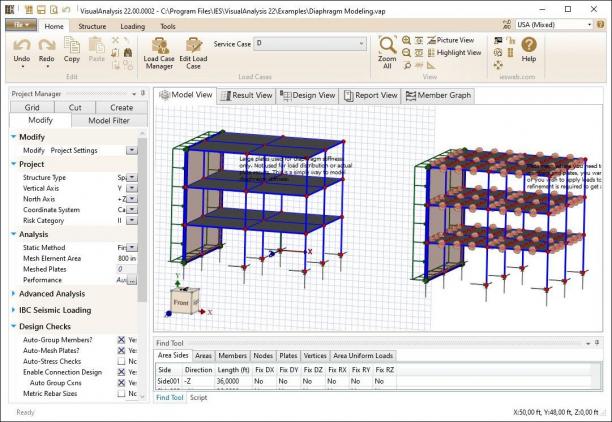Switch to the Result View tab
This screenshot has height=422, width=612.
pyautogui.click(x=246, y=95)
